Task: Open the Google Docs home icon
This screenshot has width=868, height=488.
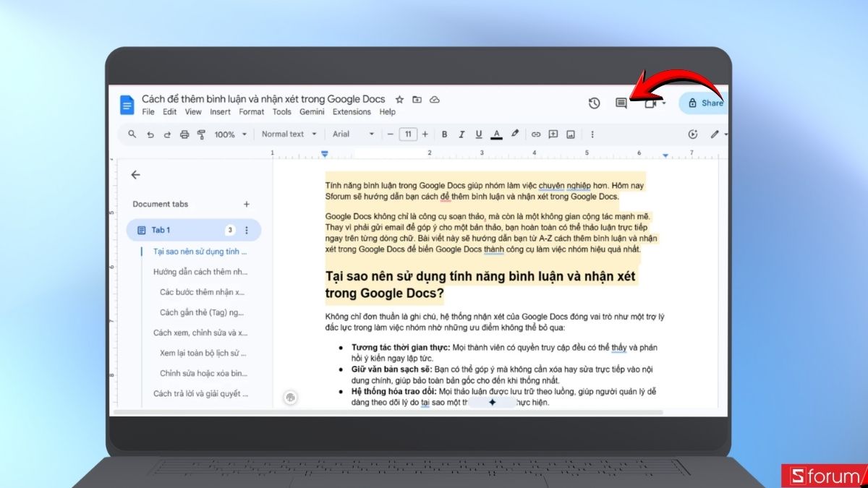Action: 127,105
